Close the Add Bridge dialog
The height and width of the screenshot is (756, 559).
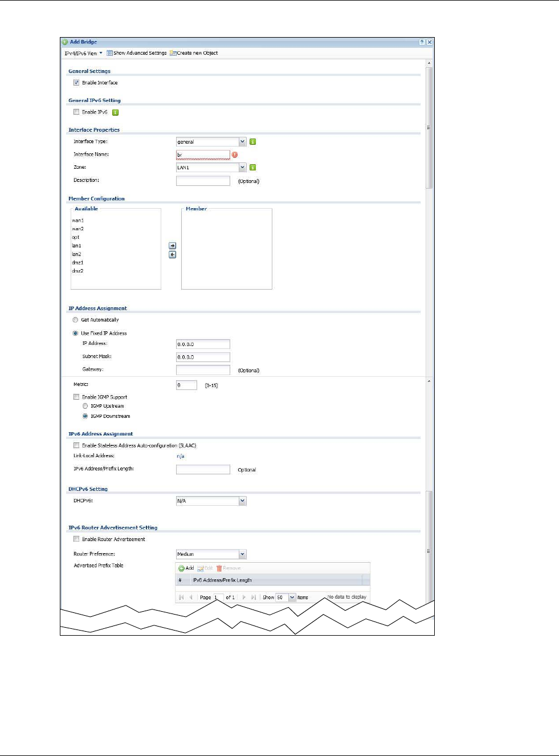pos(430,42)
